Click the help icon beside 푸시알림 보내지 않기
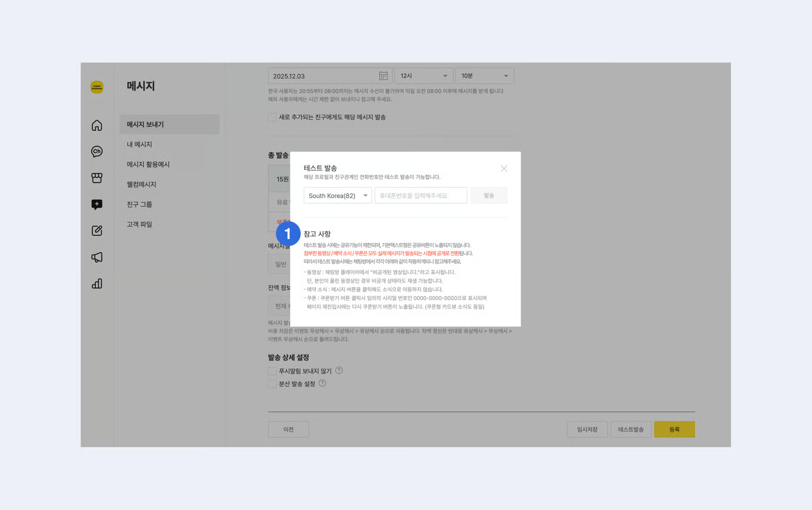This screenshot has width=812, height=510. point(339,370)
